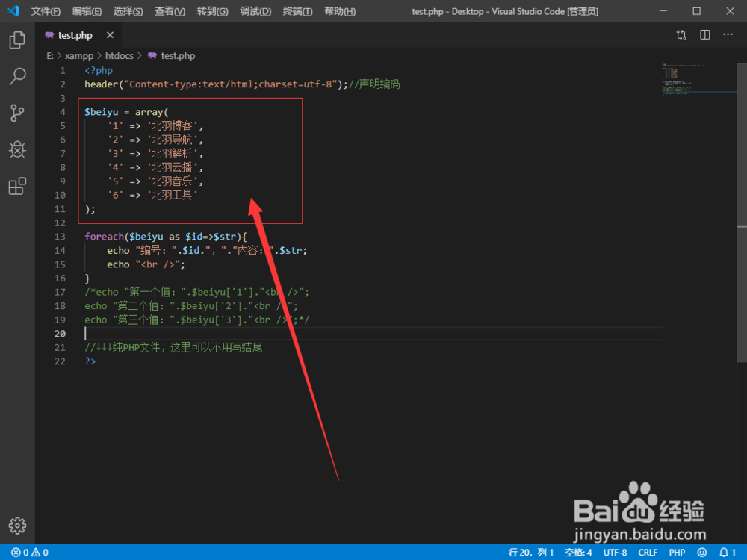
Task: Click the feedback smiley icon
Action: pos(702,553)
